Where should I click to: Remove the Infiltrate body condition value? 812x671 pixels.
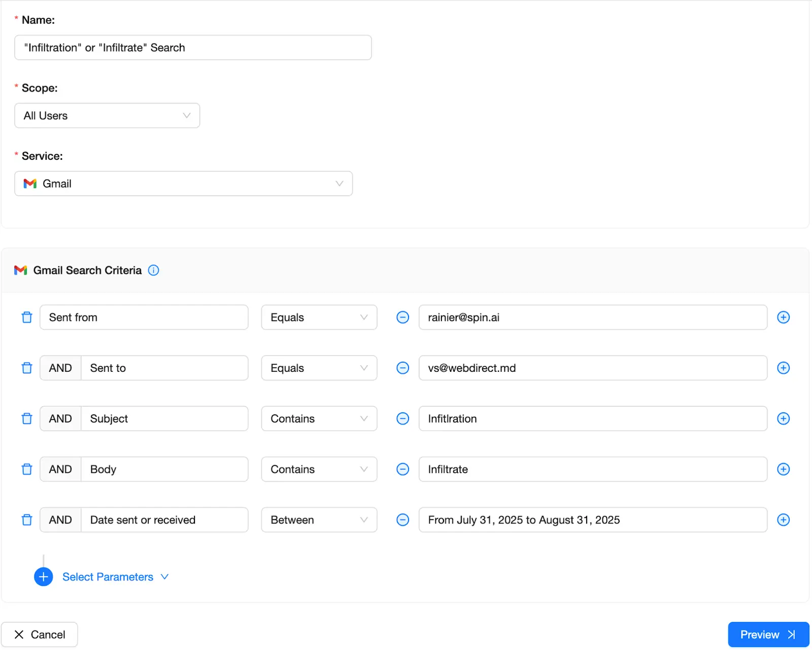pyautogui.click(x=402, y=469)
